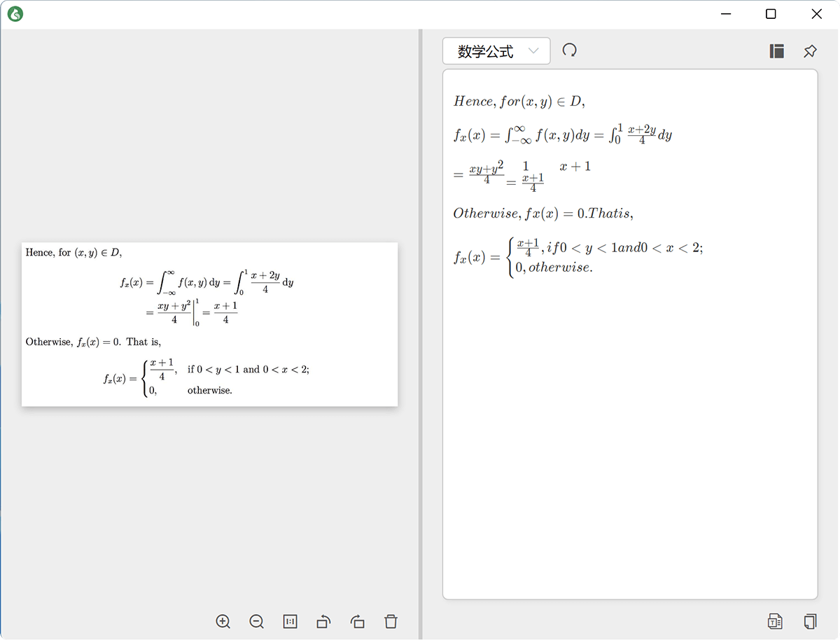The image size is (840, 640).
Task: Click the 'Hence, for (x,y) ∈ D' result line
Action: point(519,102)
